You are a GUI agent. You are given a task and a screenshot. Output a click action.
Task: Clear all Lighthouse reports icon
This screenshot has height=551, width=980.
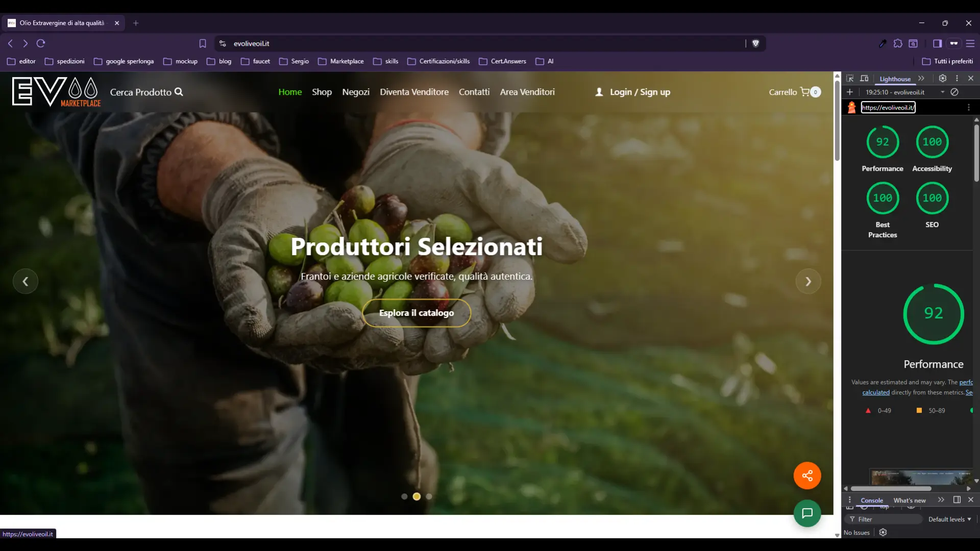(x=954, y=92)
